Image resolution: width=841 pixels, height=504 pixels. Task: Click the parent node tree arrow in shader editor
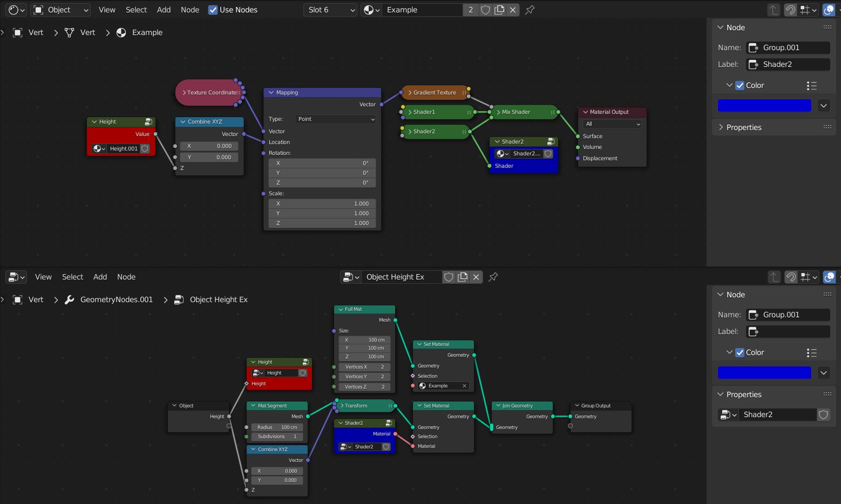coord(774,10)
